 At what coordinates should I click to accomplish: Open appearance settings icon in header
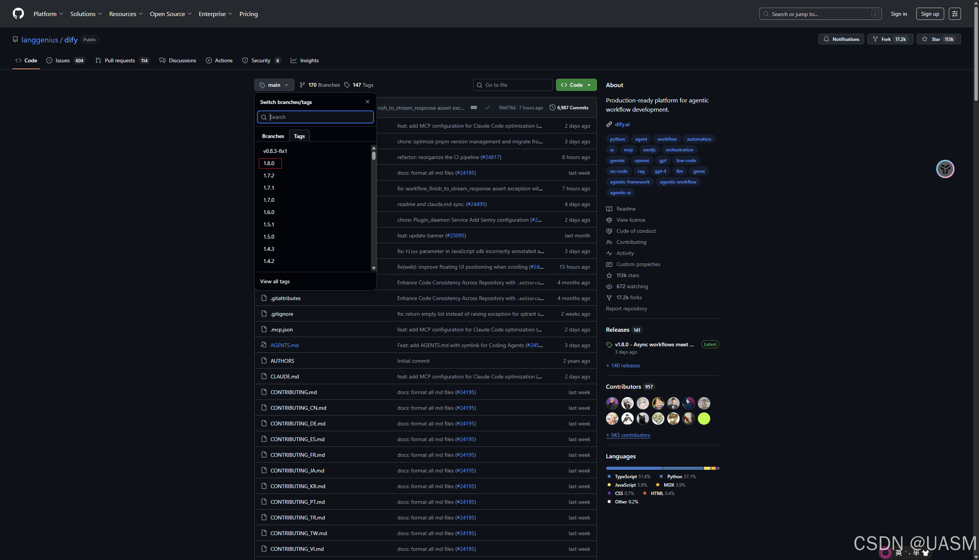(x=955, y=14)
